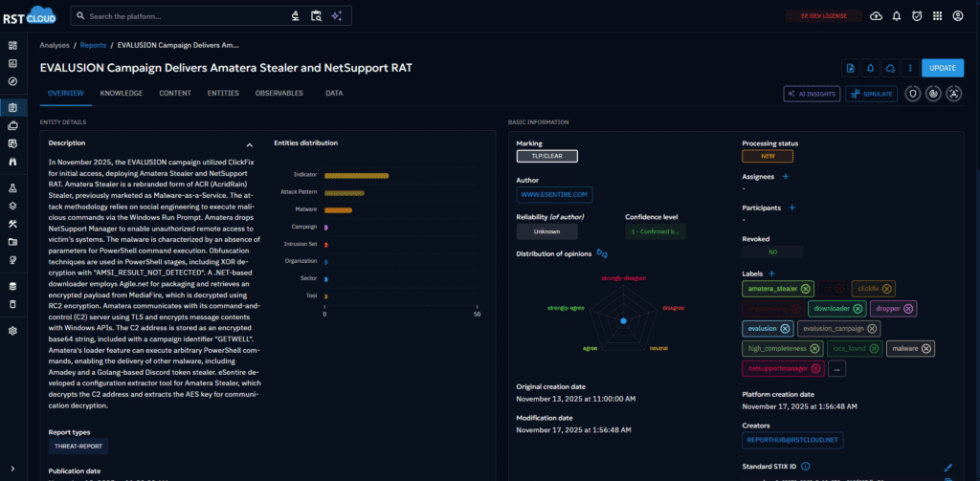
Task: Click the blue Update button
Action: (x=942, y=68)
